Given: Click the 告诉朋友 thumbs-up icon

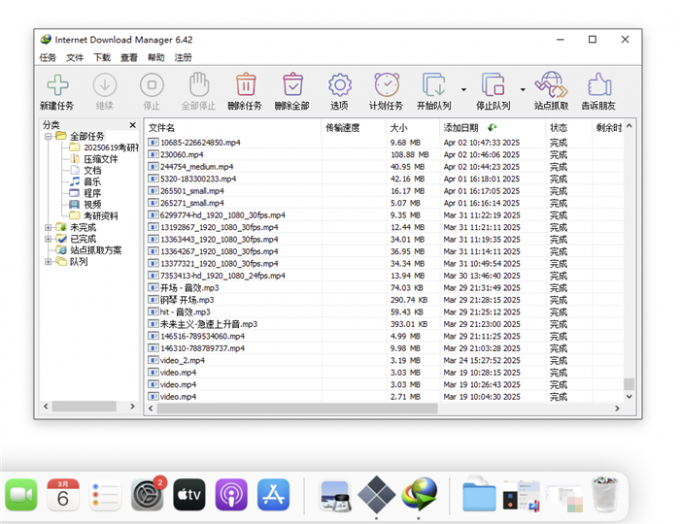Looking at the screenshot, I should (599, 84).
